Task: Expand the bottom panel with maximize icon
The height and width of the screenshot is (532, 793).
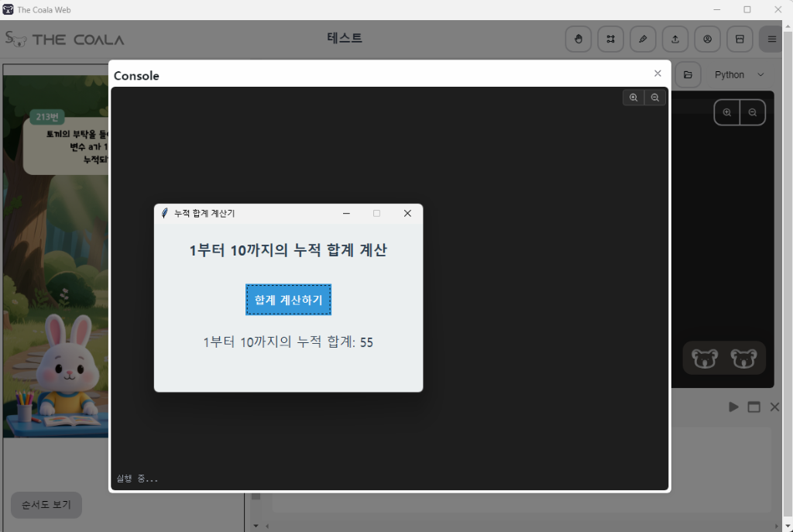Action: [754, 407]
